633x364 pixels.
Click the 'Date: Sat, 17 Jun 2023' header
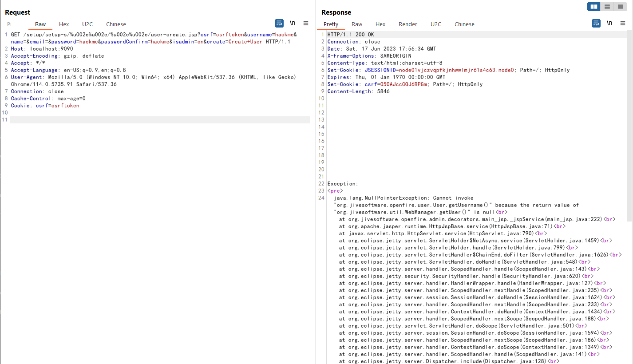click(382, 49)
